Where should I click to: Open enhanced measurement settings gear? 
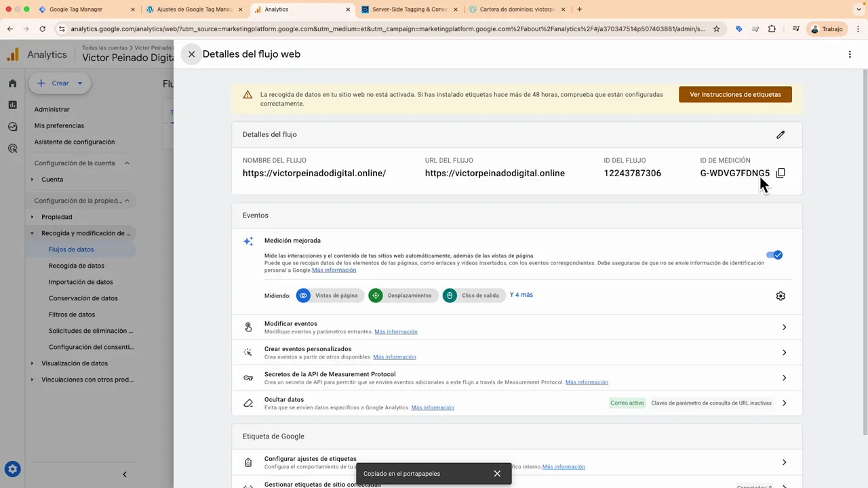[x=781, y=296]
